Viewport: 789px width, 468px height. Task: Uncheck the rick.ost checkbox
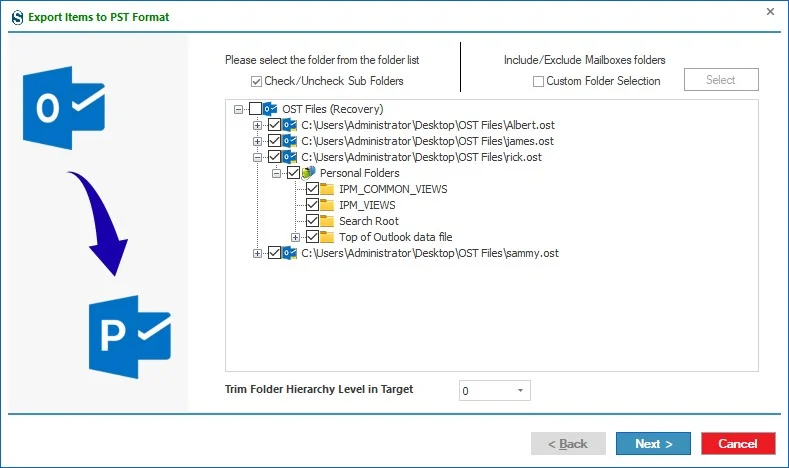274,157
